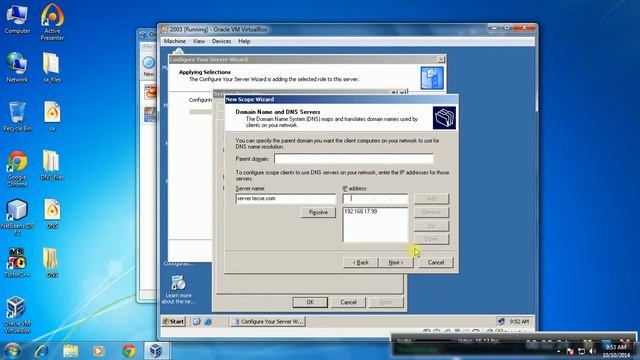Select Configure Your Server W... taskbar button
The image size is (640, 360).
268,321
